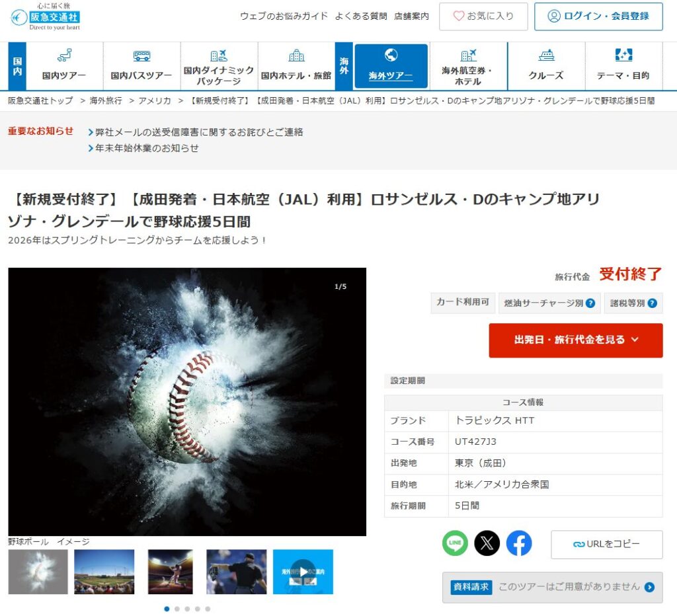
Task: Select the baseball stadium thumbnail
Action: [104, 572]
